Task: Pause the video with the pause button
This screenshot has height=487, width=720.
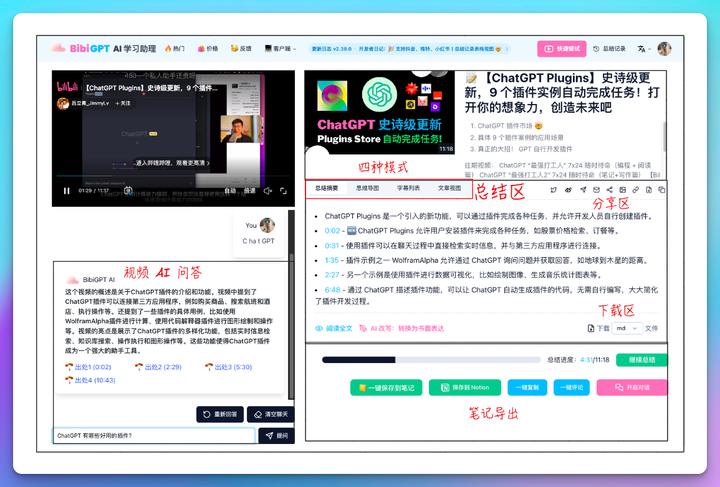Action: pyautogui.click(x=67, y=191)
